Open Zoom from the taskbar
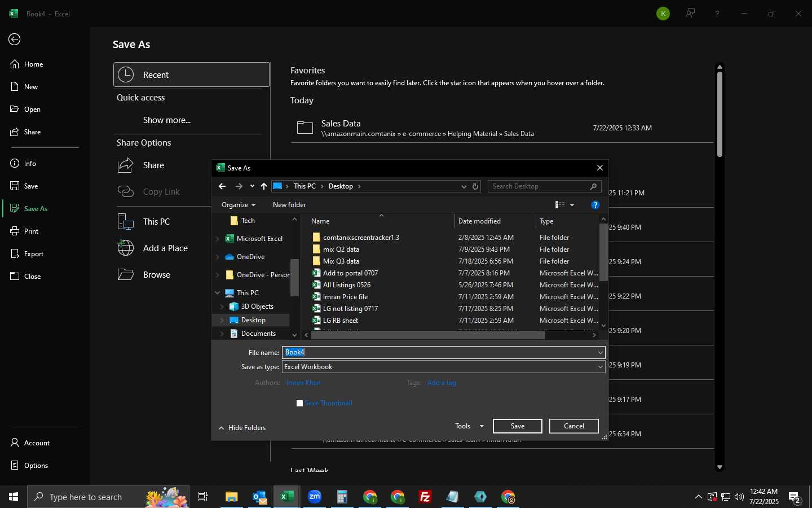 [315, 497]
